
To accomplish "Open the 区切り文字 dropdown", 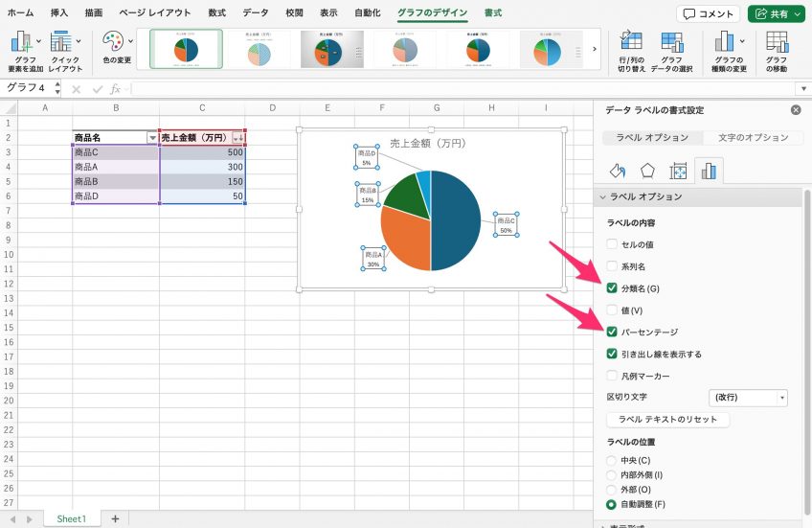I will tap(747, 398).
